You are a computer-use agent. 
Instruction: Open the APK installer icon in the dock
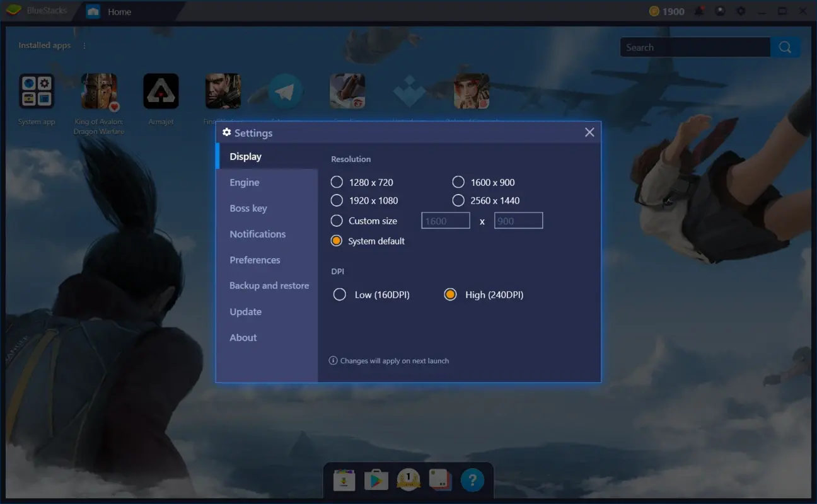click(344, 479)
